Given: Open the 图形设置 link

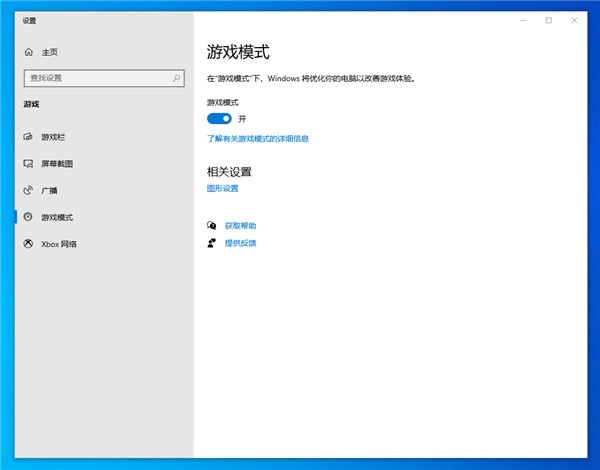Looking at the screenshot, I should (223, 188).
